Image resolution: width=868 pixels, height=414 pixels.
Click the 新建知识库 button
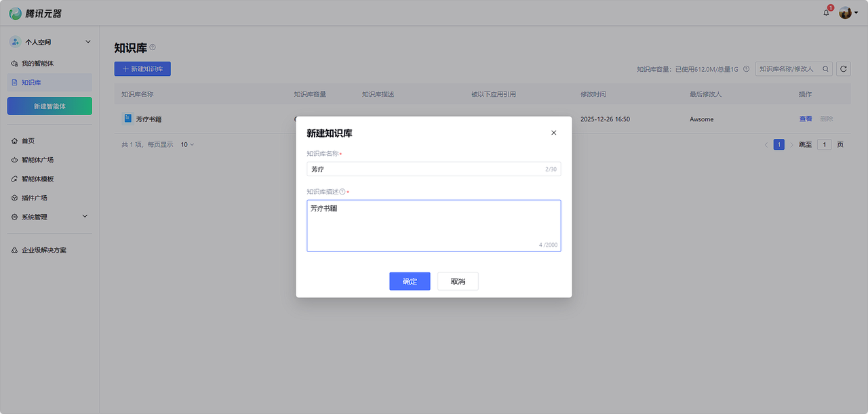[x=142, y=68]
